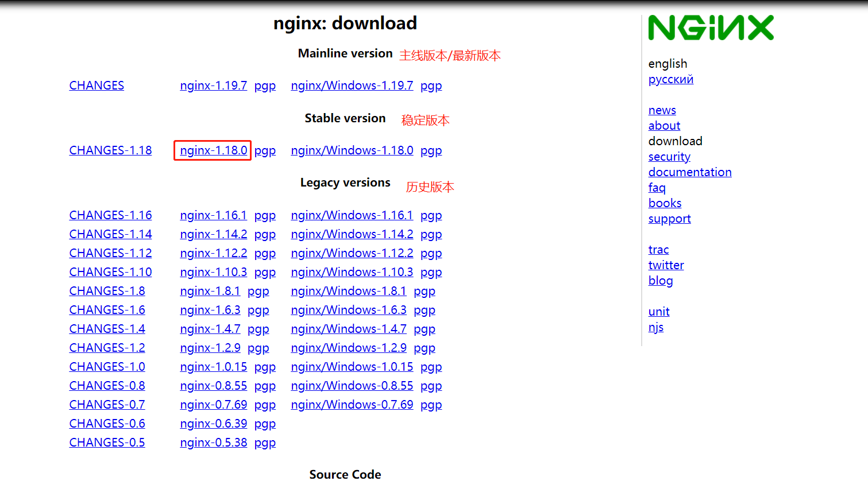Download nginx/Windows-1.2.9
868x489 pixels.
click(349, 348)
